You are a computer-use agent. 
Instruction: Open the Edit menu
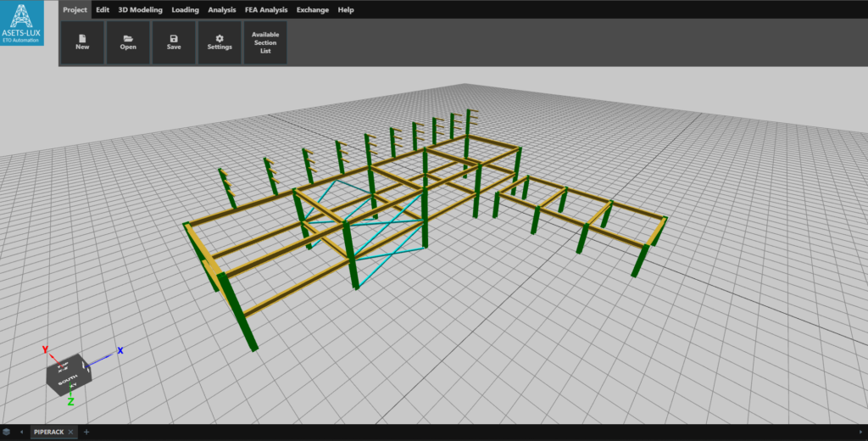click(x=103, y=9)
